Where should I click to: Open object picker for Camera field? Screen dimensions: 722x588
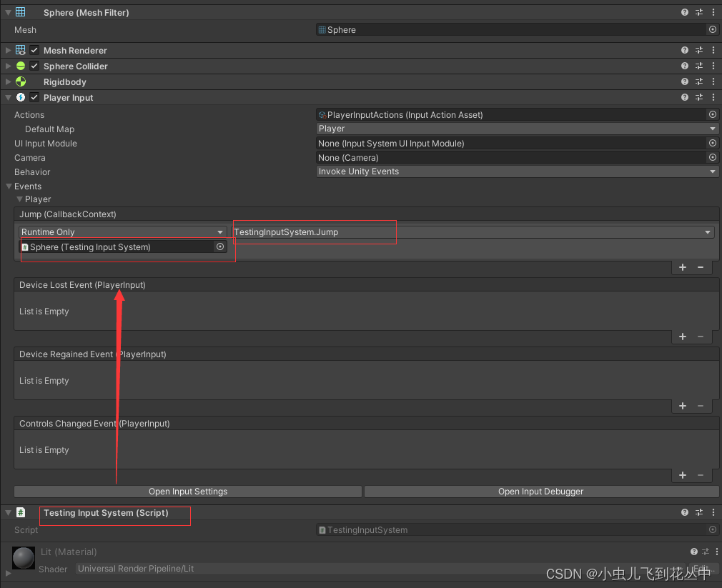pos(712,157)
